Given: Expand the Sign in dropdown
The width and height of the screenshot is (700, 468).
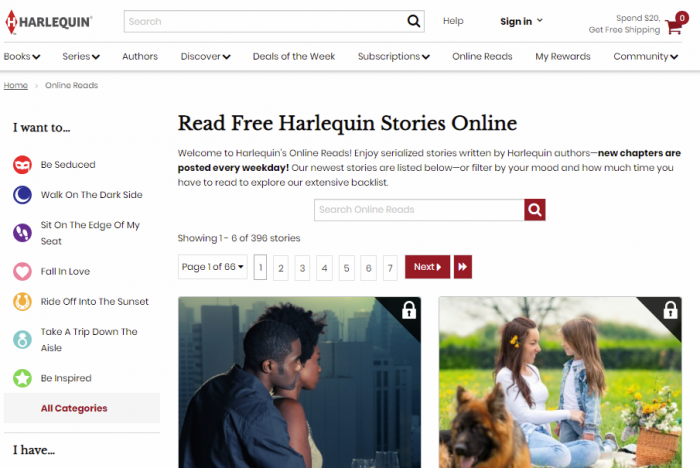Looking at the screenshot, I should pos(521,21).
